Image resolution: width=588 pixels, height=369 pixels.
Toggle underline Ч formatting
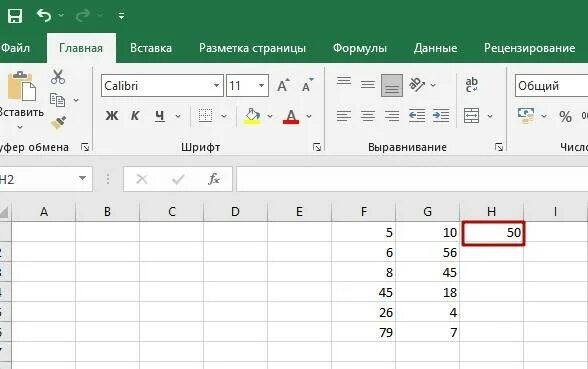point(160,116)
